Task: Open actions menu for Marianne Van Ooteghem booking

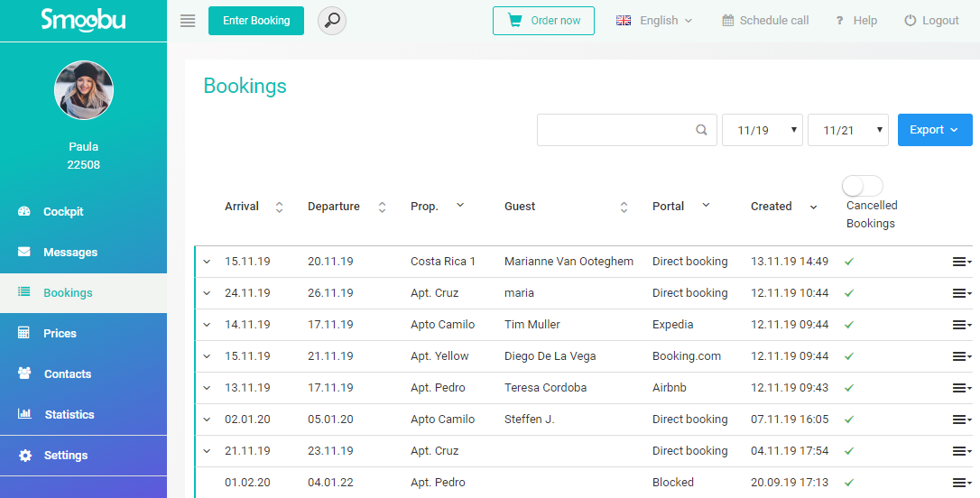Action: 961,262
